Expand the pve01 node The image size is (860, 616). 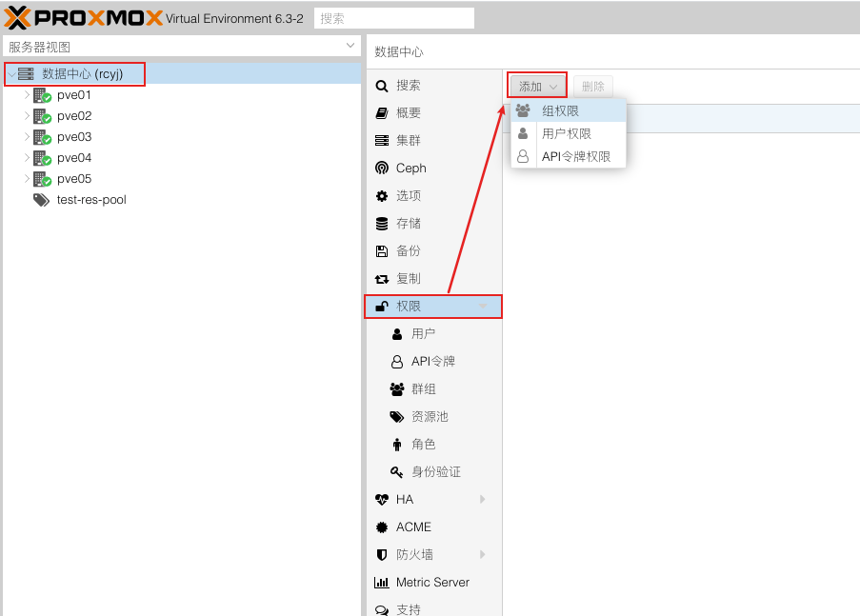(27, 95)
